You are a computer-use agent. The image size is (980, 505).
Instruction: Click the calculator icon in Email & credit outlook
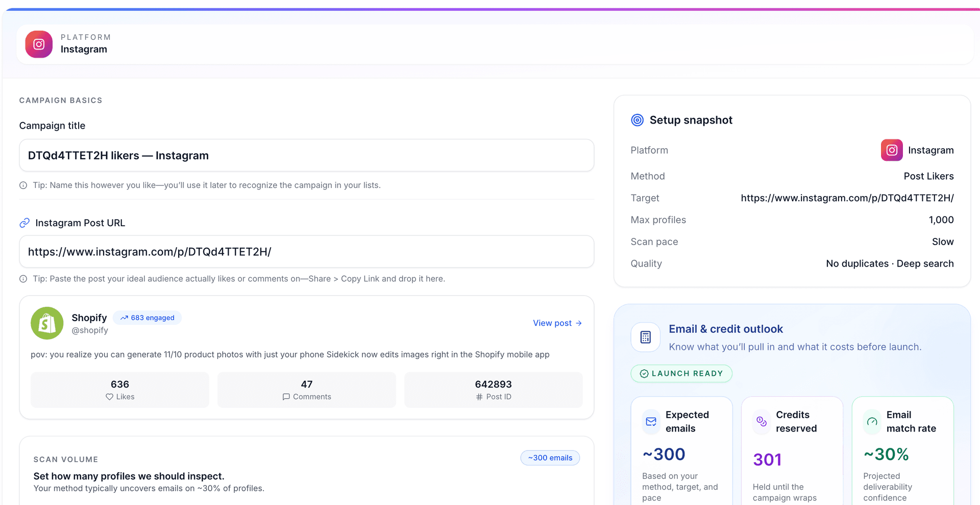click(x=645, y=337)
